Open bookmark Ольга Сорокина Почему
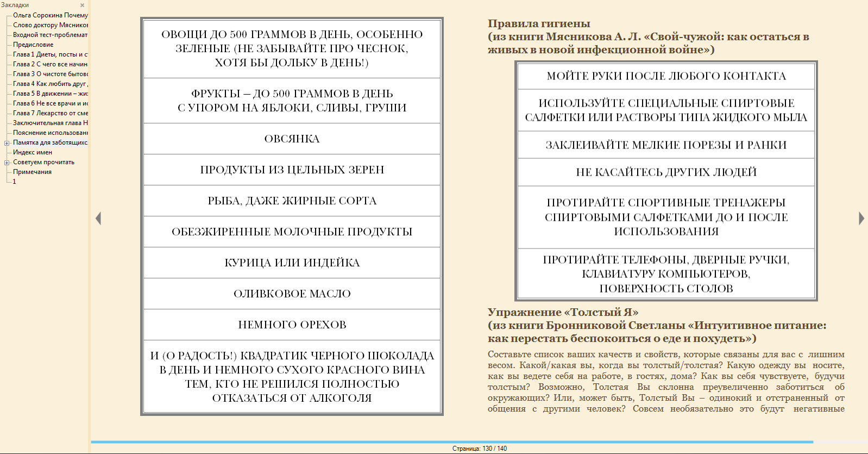The width and height of the screenshot is (868, 454). [51, 15]
